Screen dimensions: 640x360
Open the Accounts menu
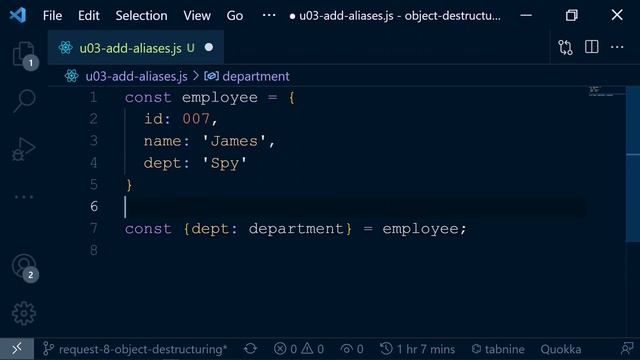point(24,267)
